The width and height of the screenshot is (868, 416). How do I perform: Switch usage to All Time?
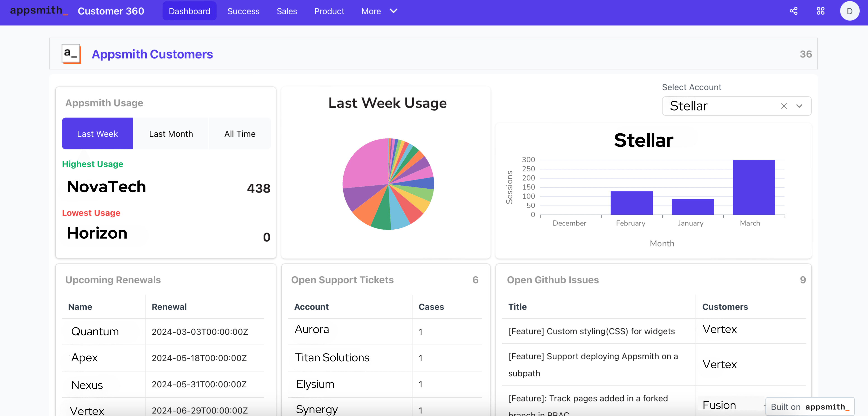pos(240,134)
